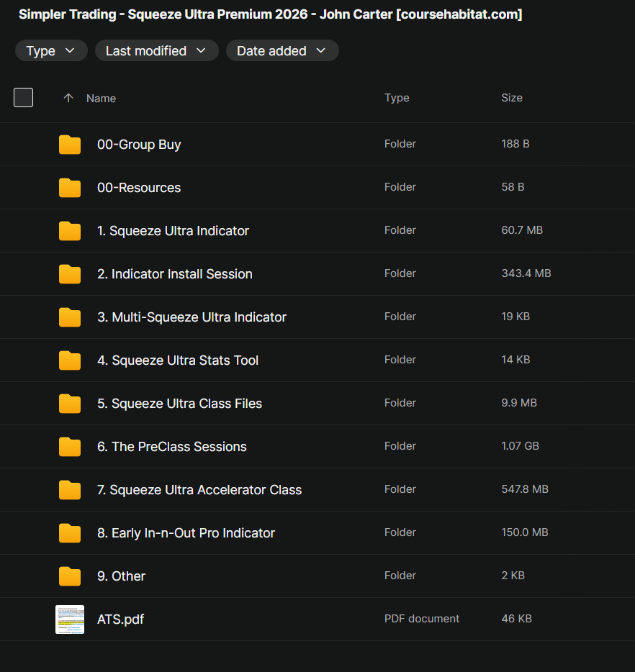
Task: Open the Last modified filter dropdown
Action: (157, 50)
